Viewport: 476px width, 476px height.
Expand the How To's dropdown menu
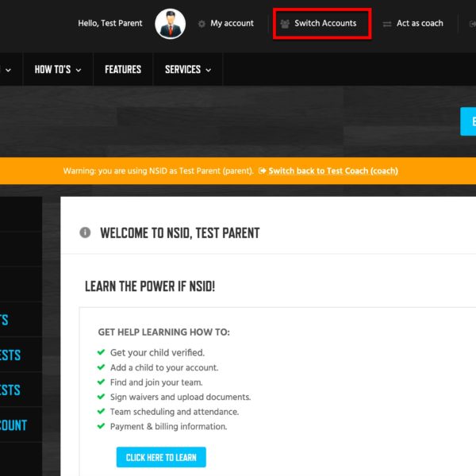tap(58, 70)
